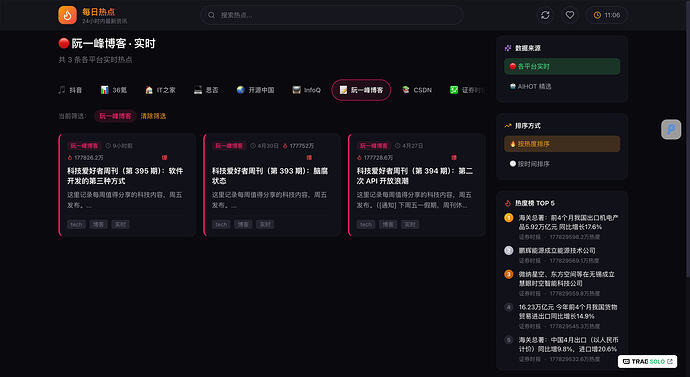This screenshot has width=690, height=377.
Task: Click the 博客 tag on issue 394 card
Action: [388, 224]
